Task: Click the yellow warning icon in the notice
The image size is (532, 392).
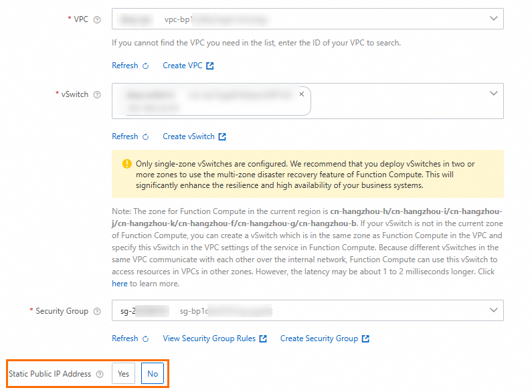Action: pos(127,164)
